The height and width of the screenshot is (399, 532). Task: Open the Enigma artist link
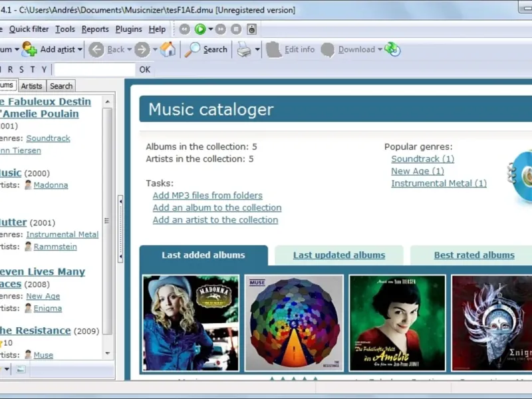coord(48,308)
